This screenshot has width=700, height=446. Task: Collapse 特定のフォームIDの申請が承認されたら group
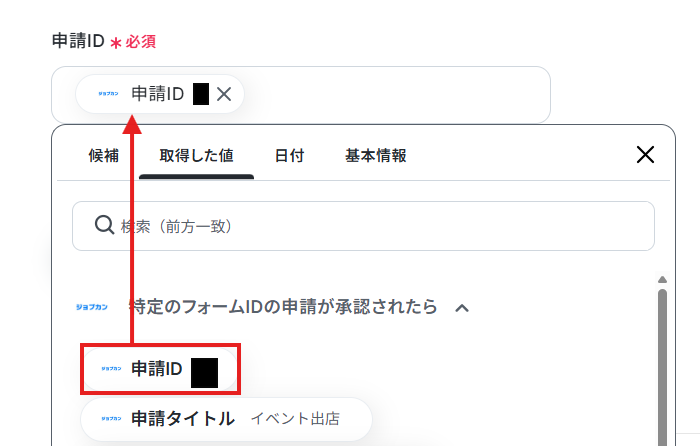(283, 307)
